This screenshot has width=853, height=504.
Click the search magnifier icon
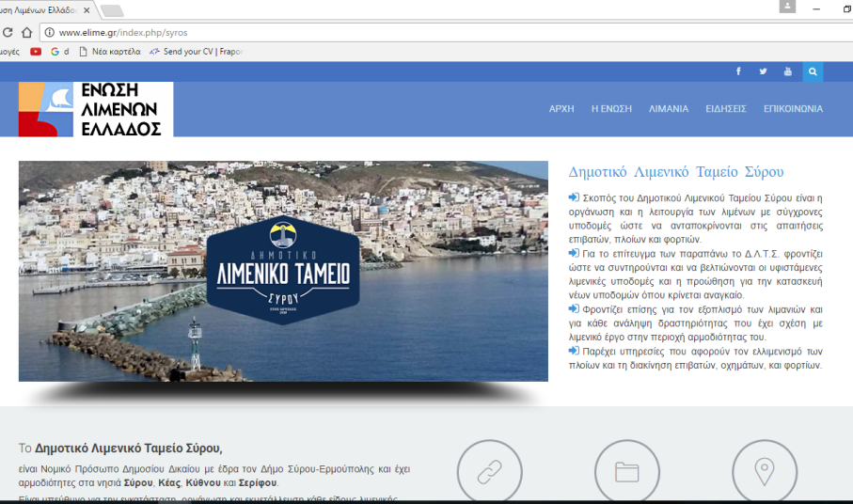[813, 71]
